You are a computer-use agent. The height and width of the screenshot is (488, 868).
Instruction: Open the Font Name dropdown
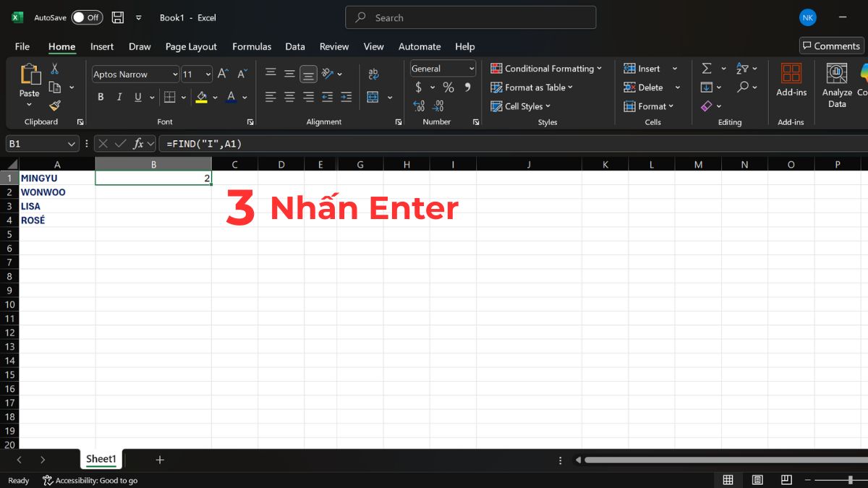click(135, 74)
